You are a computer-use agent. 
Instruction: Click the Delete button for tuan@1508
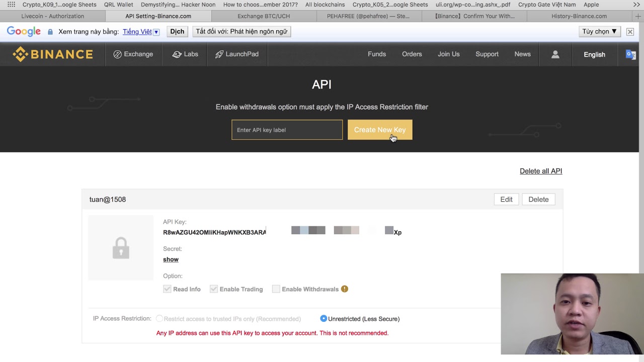pos(538,200)
